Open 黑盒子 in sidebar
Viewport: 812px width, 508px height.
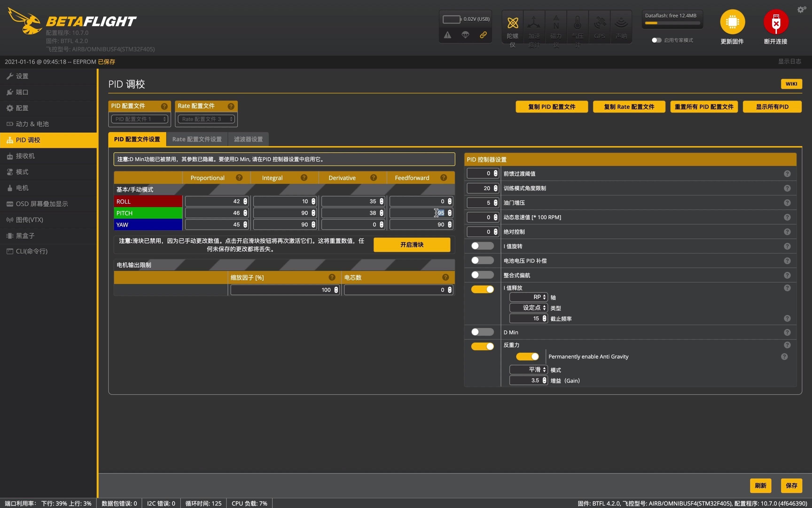49,235
